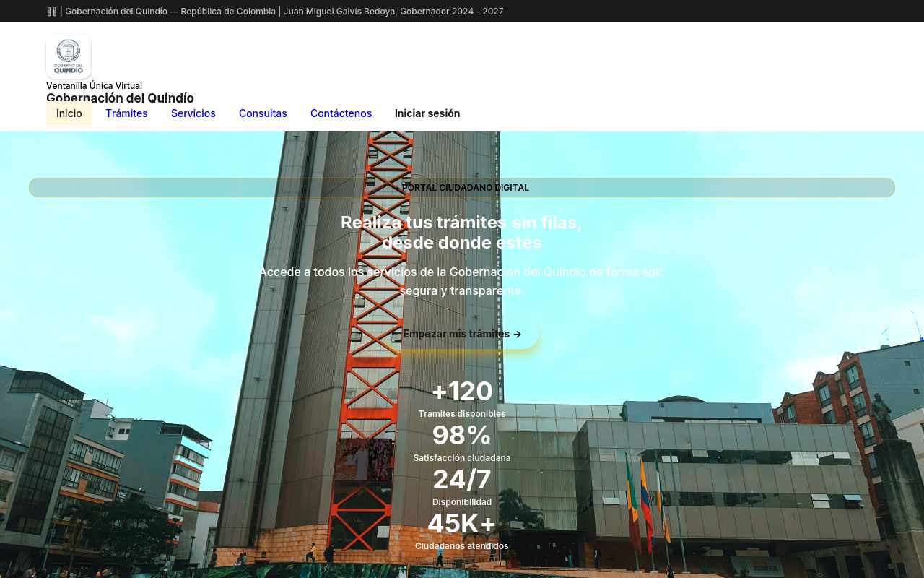Click the 24/7 disponibilidad statistic
Viewport: 924px width, 578px height.
coord(462,486)
